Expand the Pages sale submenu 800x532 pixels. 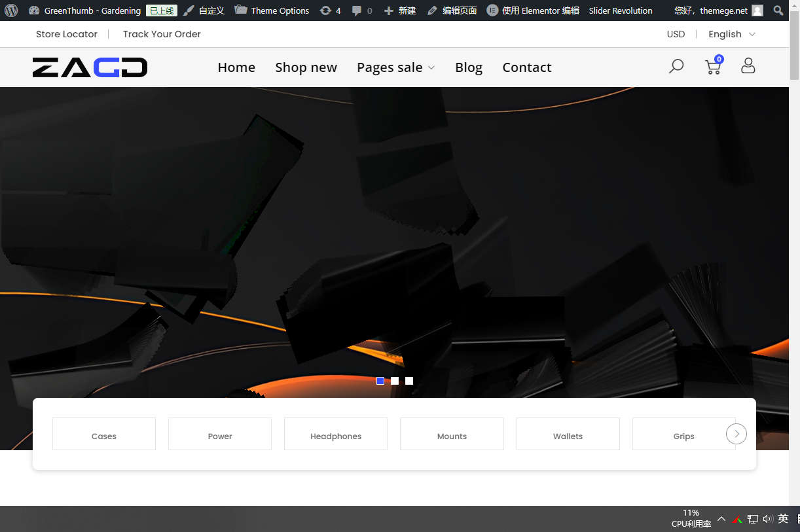tap(396, 67)
